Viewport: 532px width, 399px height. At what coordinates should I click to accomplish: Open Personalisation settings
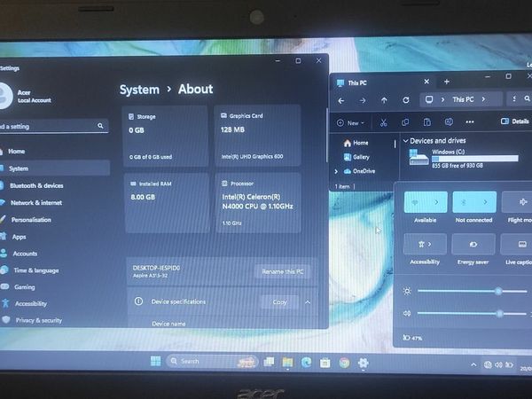click(x=31, y=220)
